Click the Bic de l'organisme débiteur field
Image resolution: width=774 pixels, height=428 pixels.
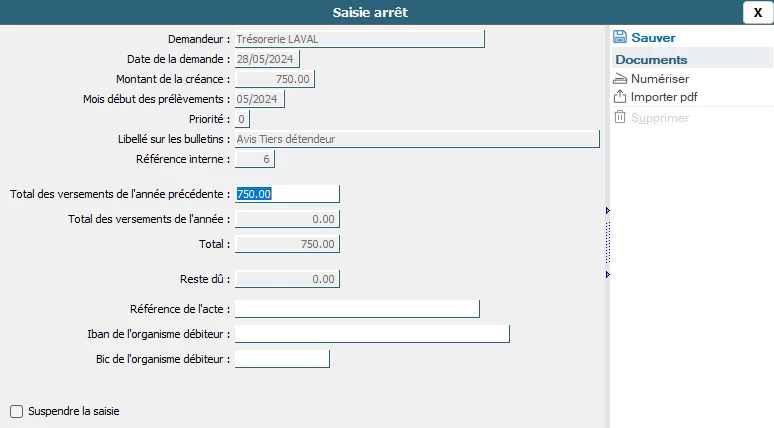pos(282,358)
